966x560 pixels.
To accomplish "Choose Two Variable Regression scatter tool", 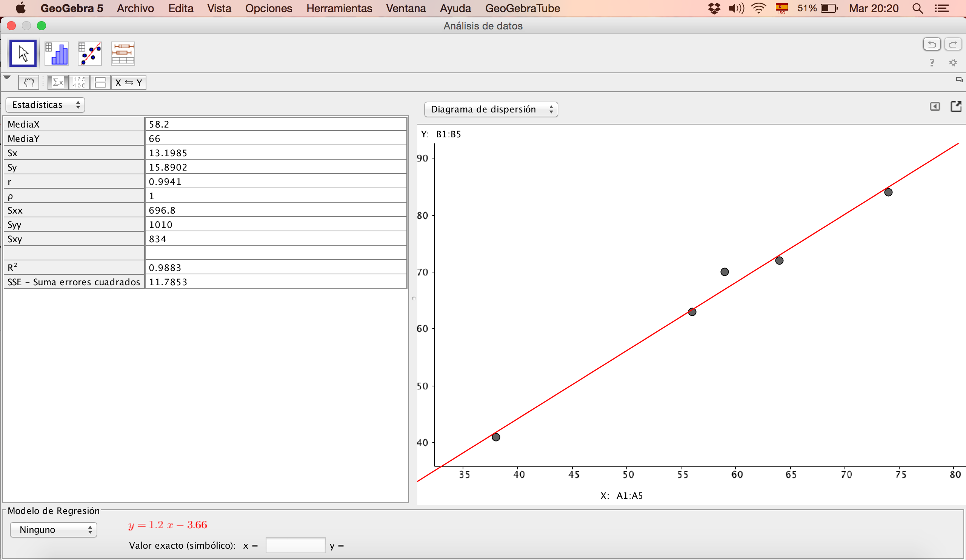I will 90,53.
